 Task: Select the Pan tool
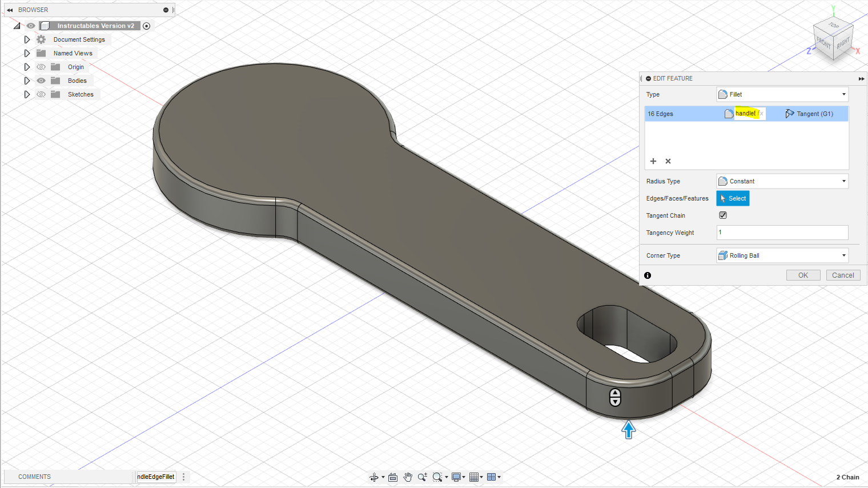coord(408,477)
